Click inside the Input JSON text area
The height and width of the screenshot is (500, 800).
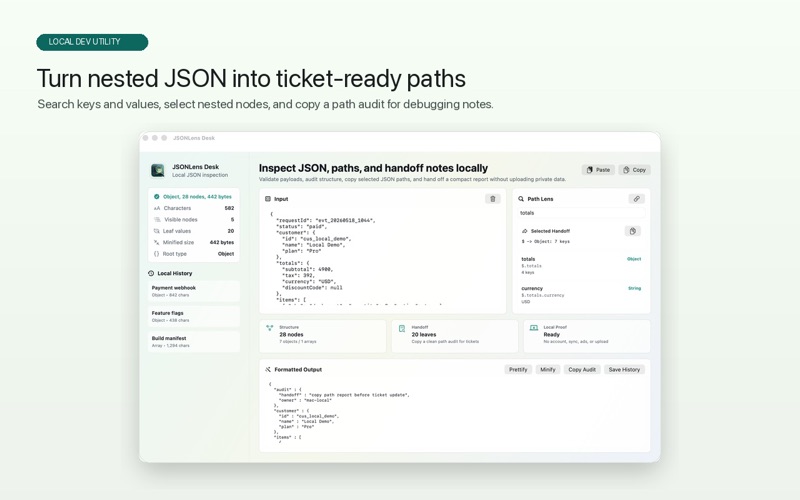(383, 258)
